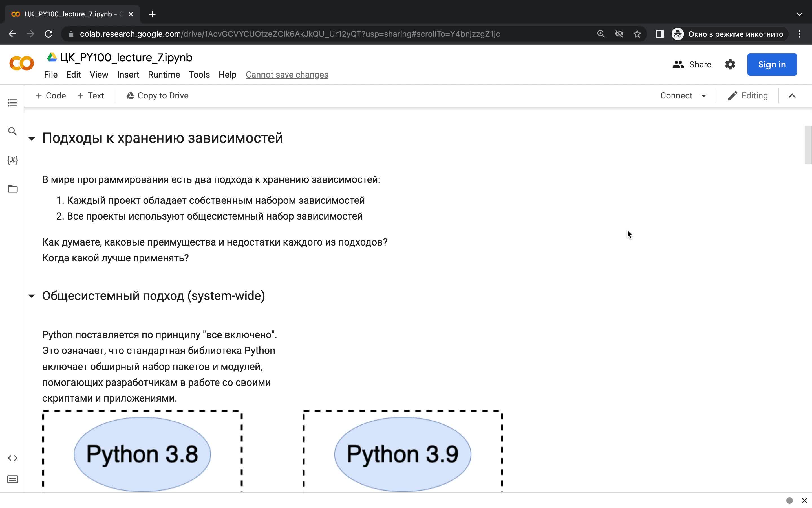The height and width of the screenshot is (508, 812).
Task: Close the ЦК_PY100_lecture_7.ipynb tab
Action: (x=131, y=14)
